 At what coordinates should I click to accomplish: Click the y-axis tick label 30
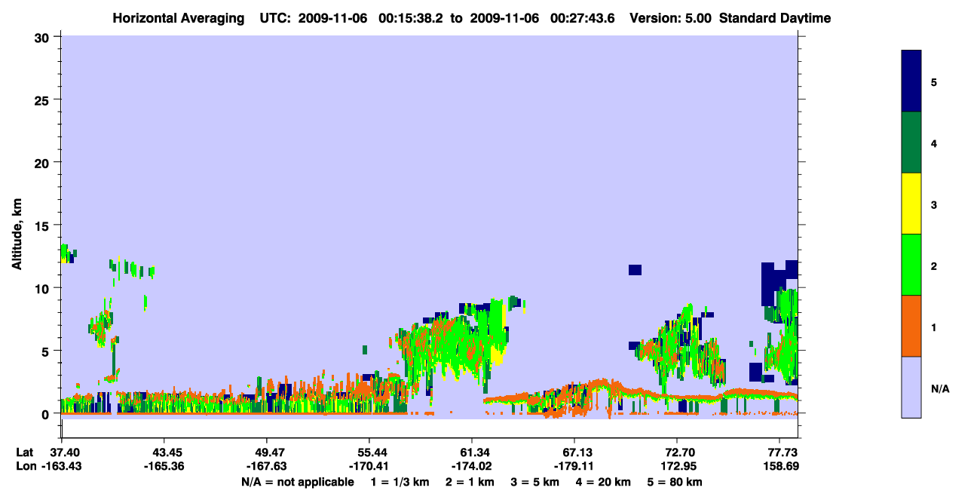tap(44, 37)
